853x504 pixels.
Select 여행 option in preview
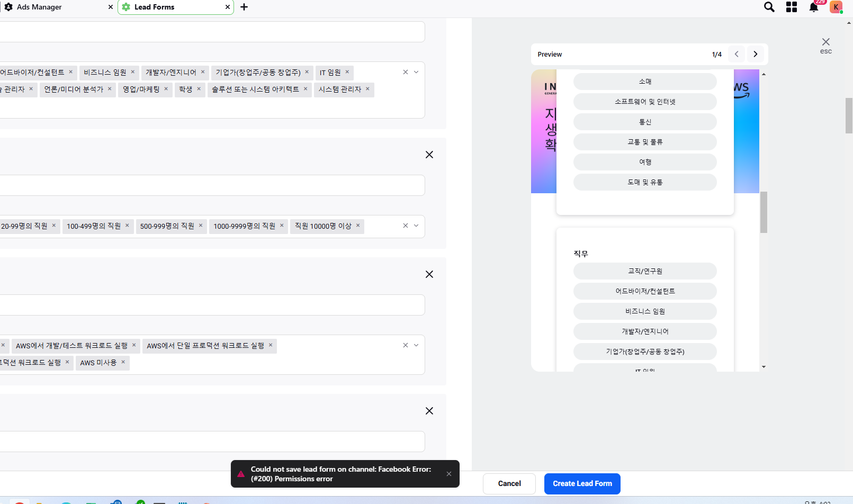pos(645,162)
